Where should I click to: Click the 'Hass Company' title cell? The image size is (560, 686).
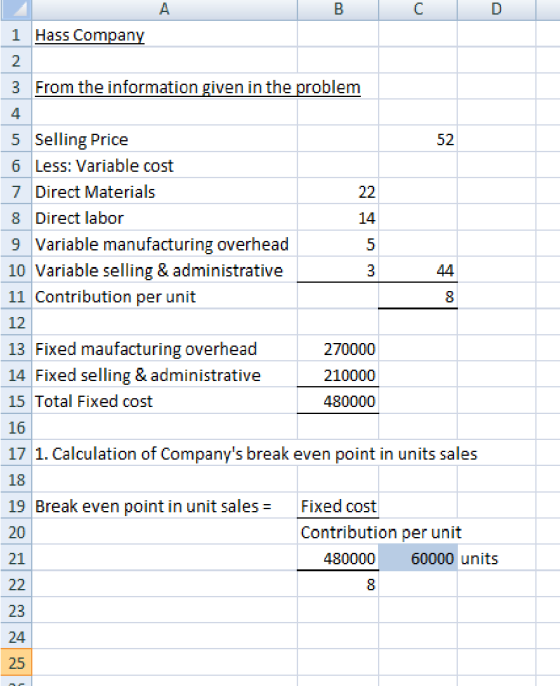(x=164, y=34)
